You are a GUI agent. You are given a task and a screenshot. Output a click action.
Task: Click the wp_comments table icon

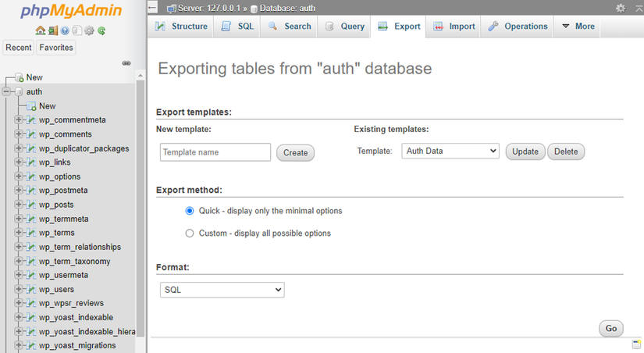click(31, 134)
